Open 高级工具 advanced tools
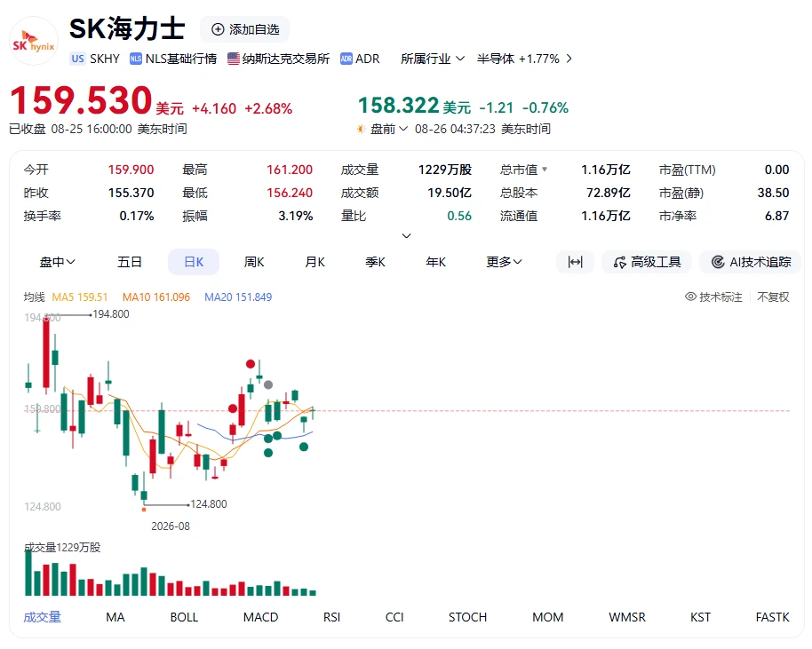Image resolution: width=812 pixels, height=649 pixels. tap(647, 262)
